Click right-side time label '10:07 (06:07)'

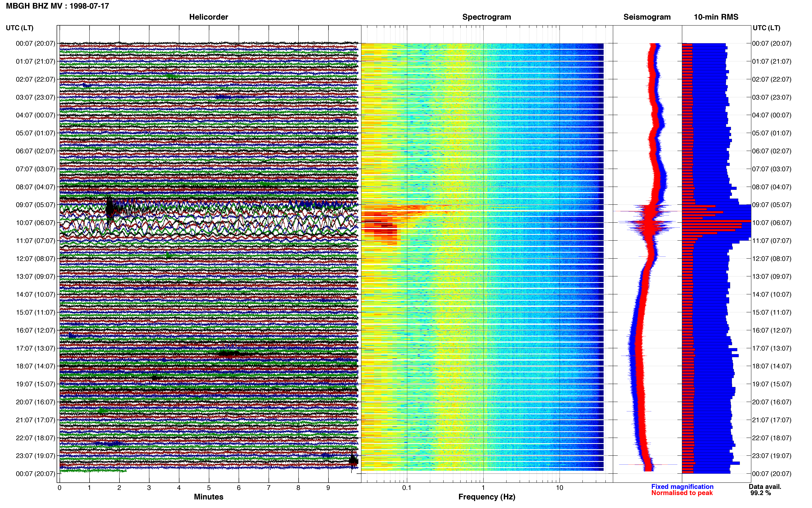click(x=771, y=222)
